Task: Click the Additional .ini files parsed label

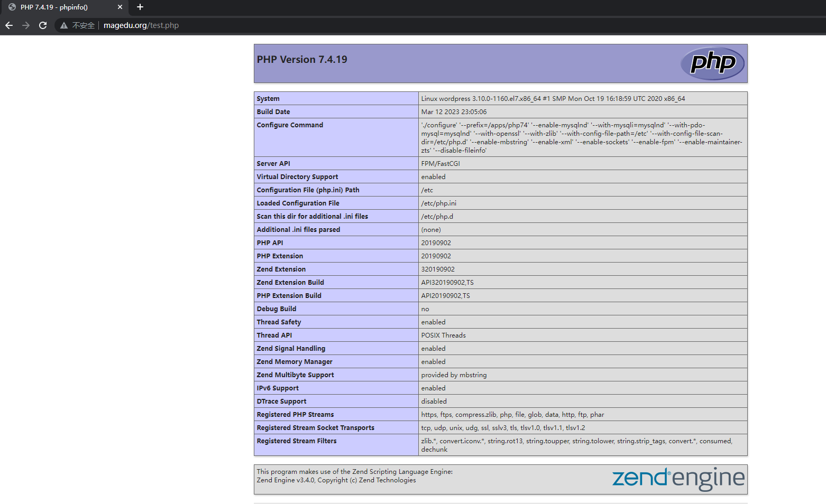Action: pos(298,230)
